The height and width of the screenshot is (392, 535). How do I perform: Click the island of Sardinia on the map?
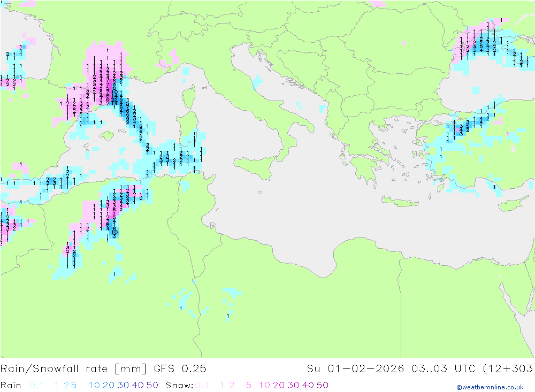click(x=188, y=127)
